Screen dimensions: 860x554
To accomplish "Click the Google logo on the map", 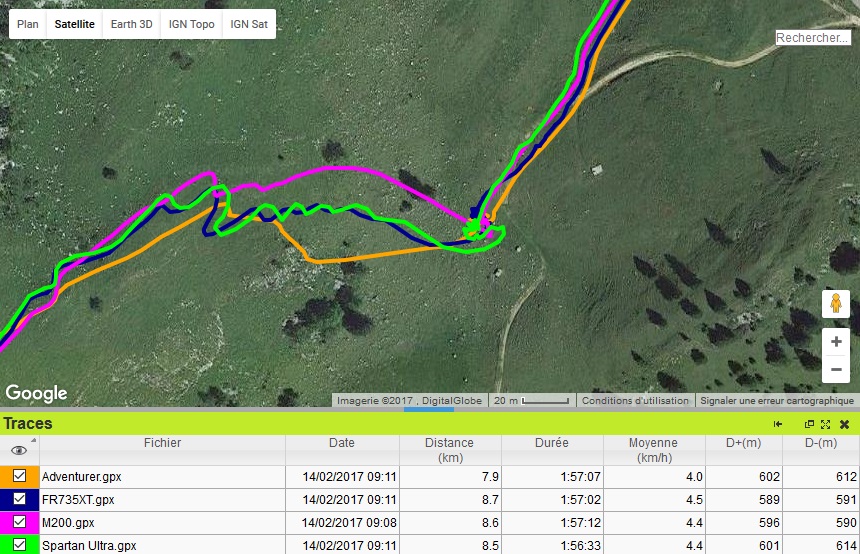I will click(x=36, y=393).
